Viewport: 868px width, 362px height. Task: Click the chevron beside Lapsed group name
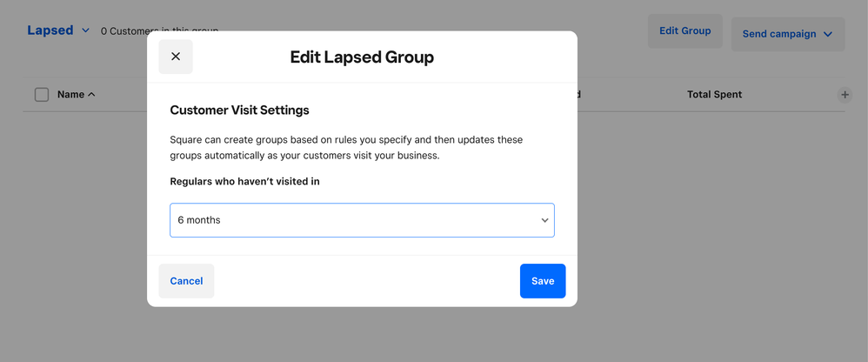pos(85,30)
